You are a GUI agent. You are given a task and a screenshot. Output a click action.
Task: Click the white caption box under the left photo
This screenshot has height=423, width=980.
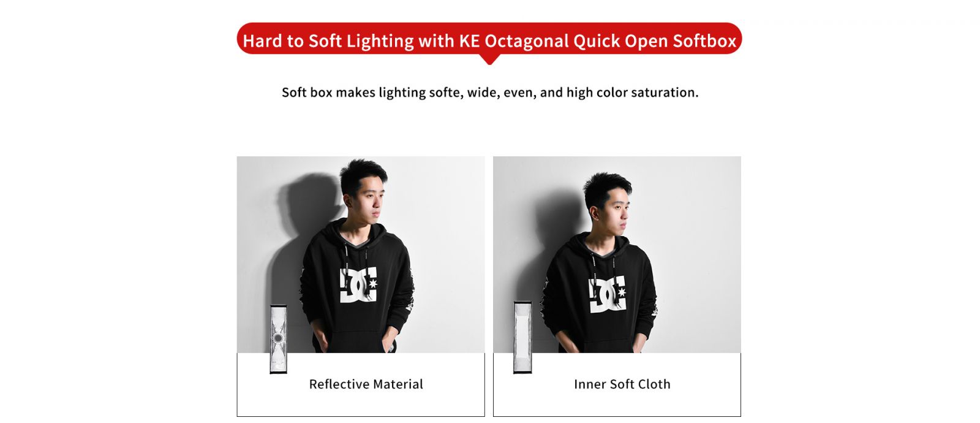tap(361, 384)
